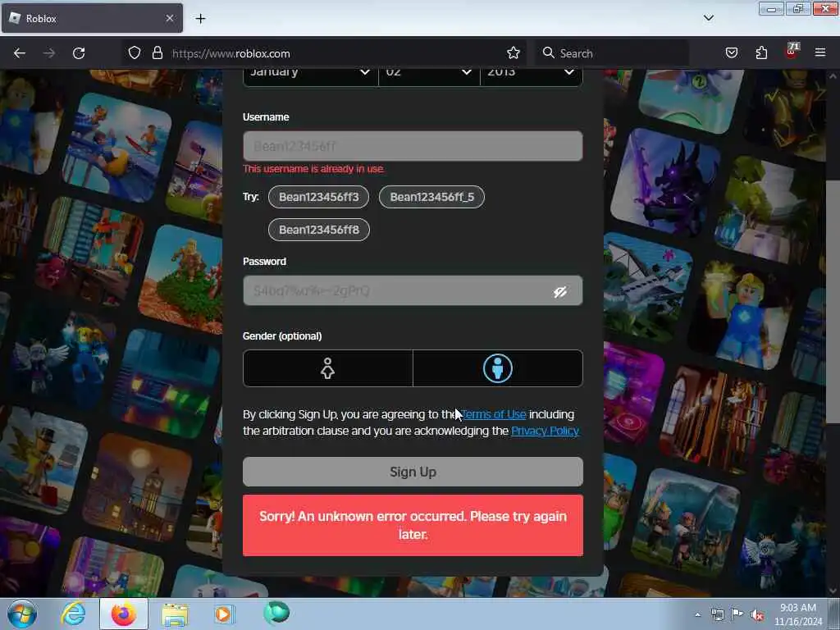Click the Sign Up button
This screenshot has width=840, height=630.
413,472
